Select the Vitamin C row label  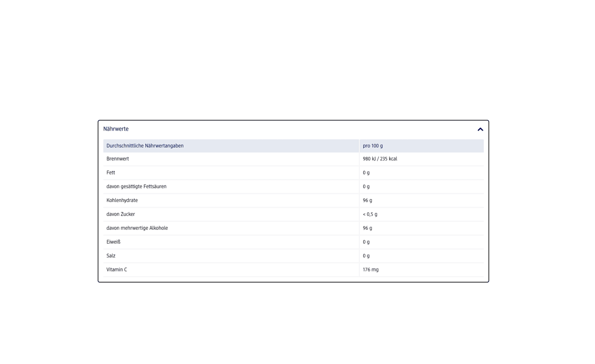click(x=117, y=270)
